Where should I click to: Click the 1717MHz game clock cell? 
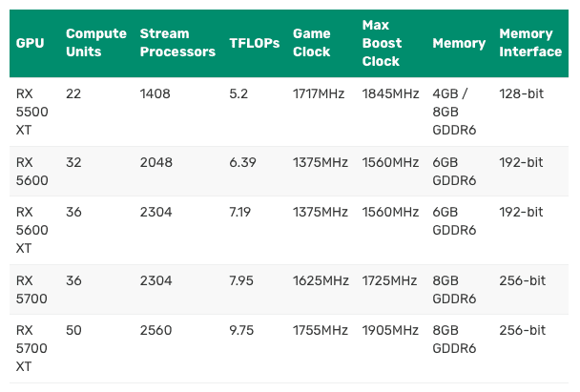tap(319, 93)
